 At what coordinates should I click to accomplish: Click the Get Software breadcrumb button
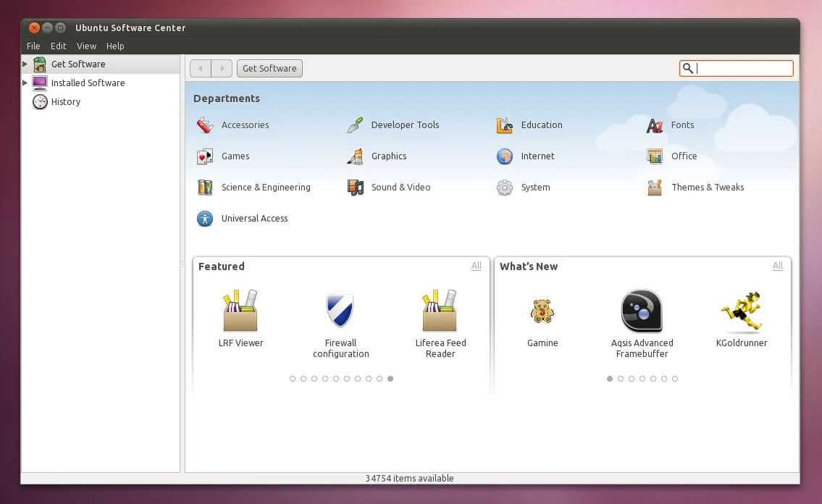pyautogui.click(x=269, y=69)
